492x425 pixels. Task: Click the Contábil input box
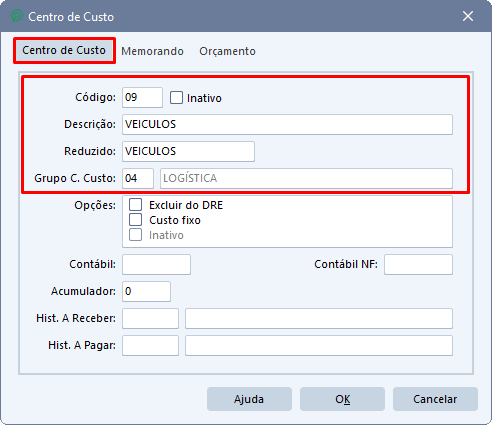[x=156, y=264]
